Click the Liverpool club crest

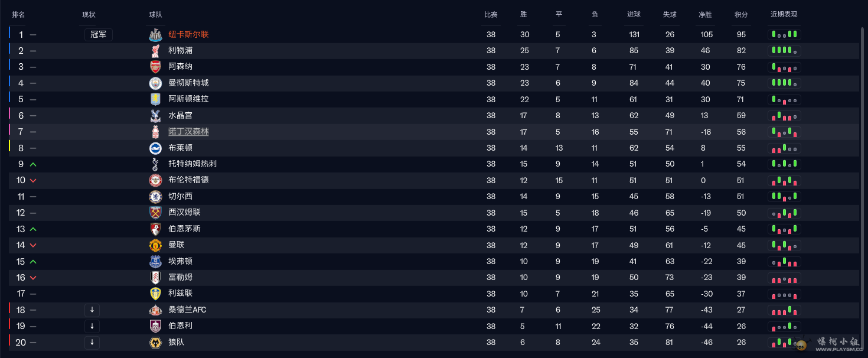coord(155,51)
